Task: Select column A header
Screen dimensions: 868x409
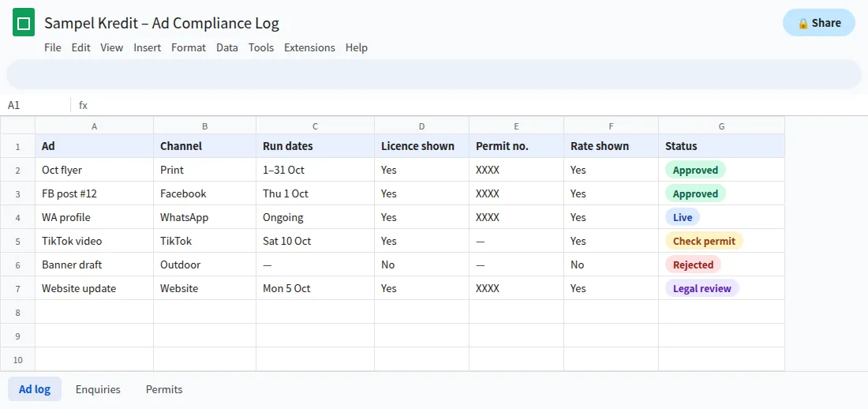Action: point(94,126)
